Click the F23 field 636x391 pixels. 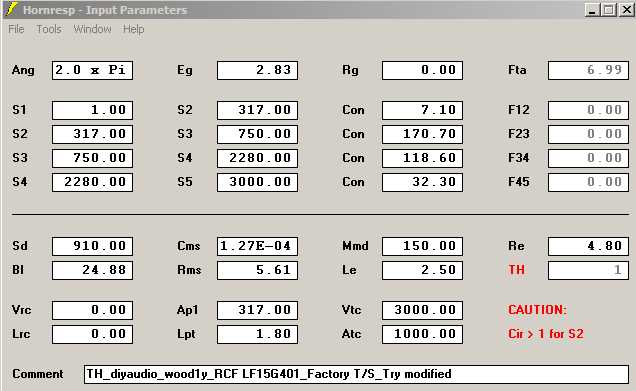pyautogui.click(x=588, y=134)
